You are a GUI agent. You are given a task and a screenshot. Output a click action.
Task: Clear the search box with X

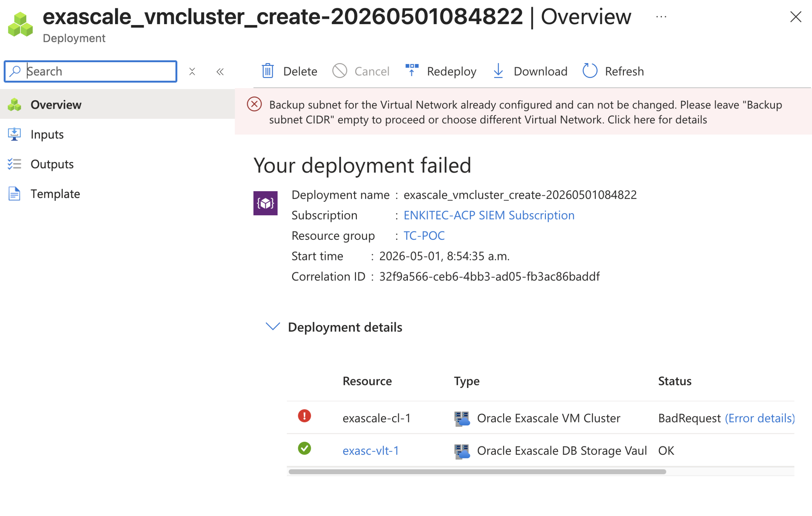click(x=192, y=71)
